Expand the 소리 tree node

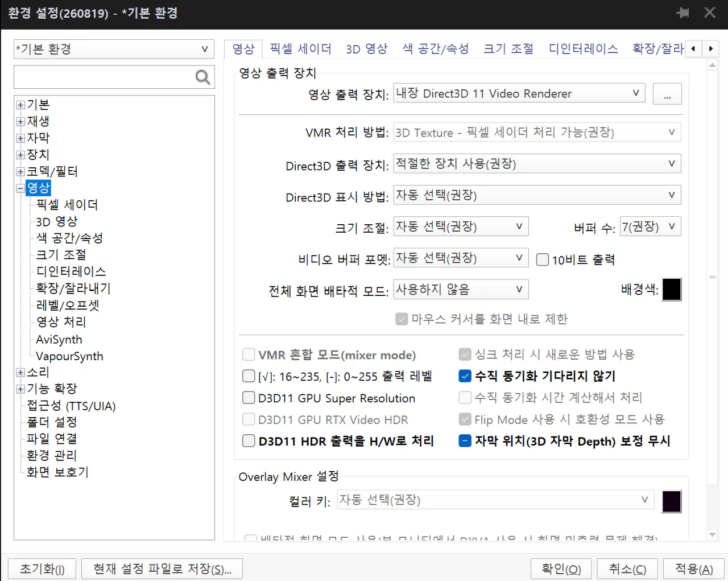(20, 372)
